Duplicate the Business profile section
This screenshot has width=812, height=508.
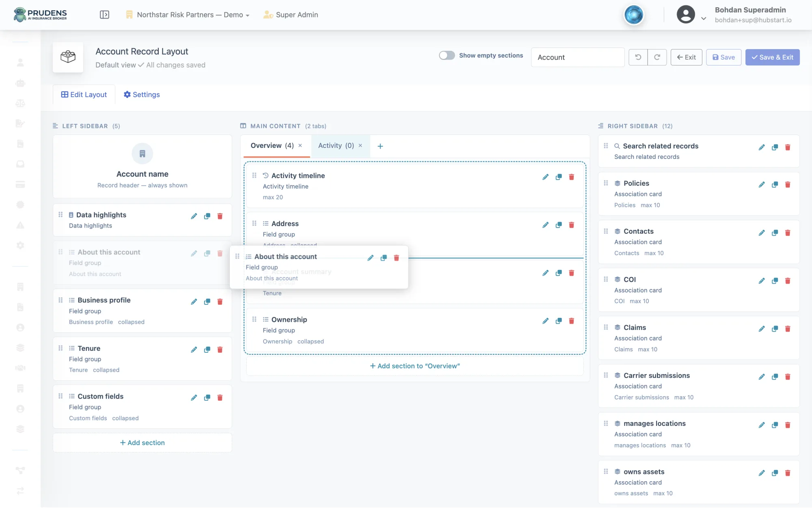tap(207, 302)
